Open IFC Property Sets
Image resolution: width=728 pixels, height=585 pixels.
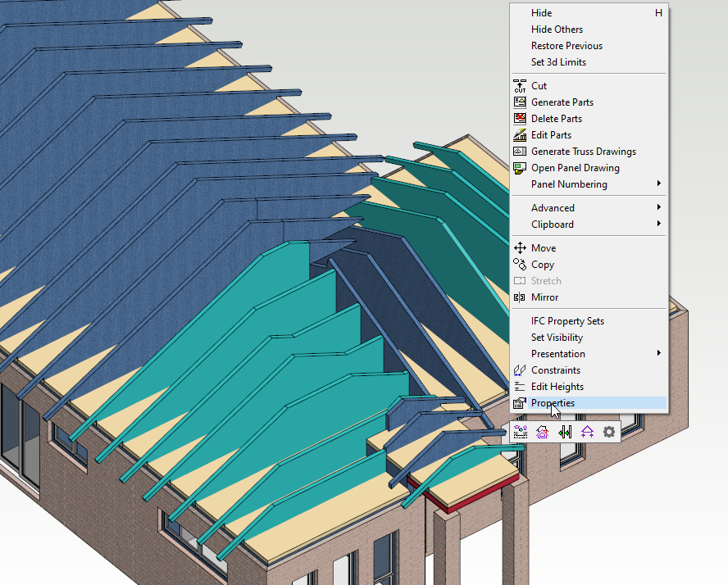click(x=567, y=321)
